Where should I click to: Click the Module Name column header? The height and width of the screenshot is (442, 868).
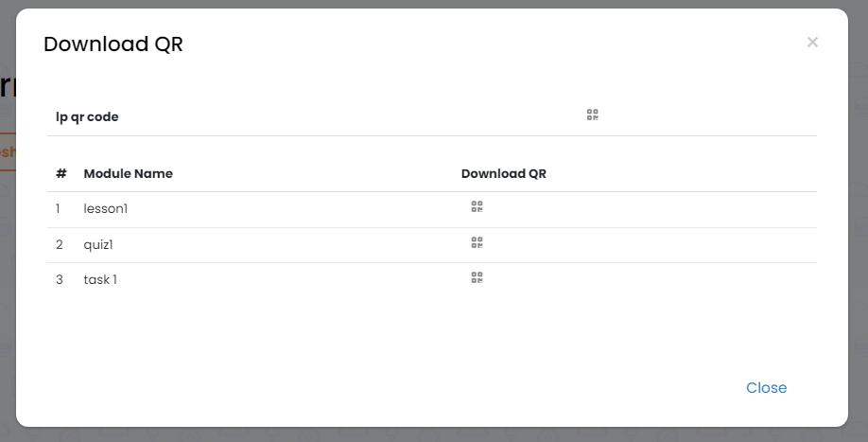pos(128,174)
